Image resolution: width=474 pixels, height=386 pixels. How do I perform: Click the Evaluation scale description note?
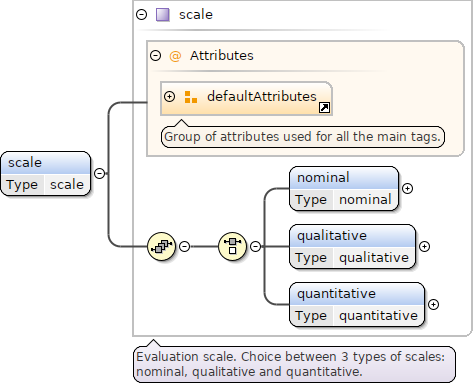[x=294, y=364]
